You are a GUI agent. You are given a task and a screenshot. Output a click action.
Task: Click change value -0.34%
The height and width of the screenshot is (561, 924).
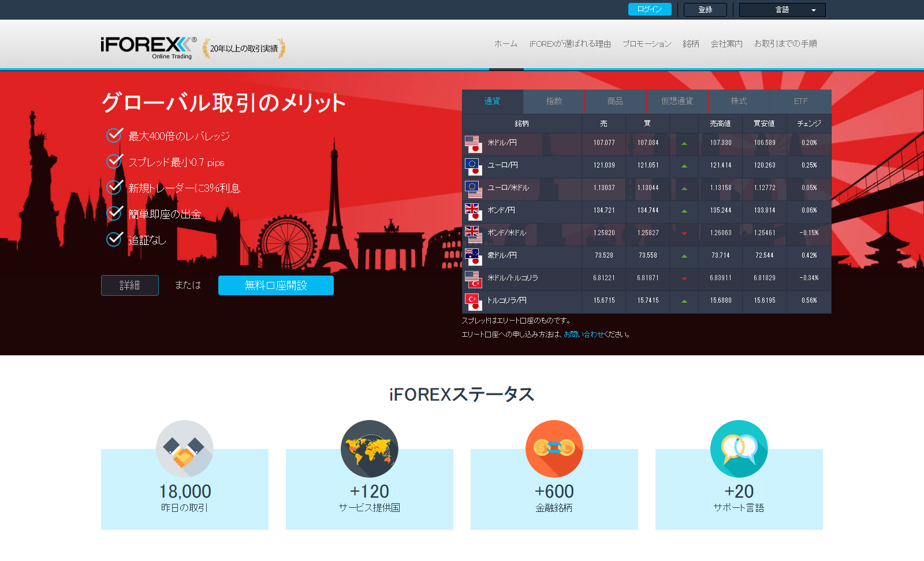pos(809,278)
